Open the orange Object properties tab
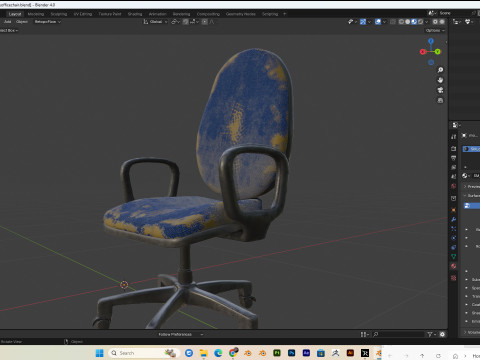The image size is (480, 360). [454, 210]
